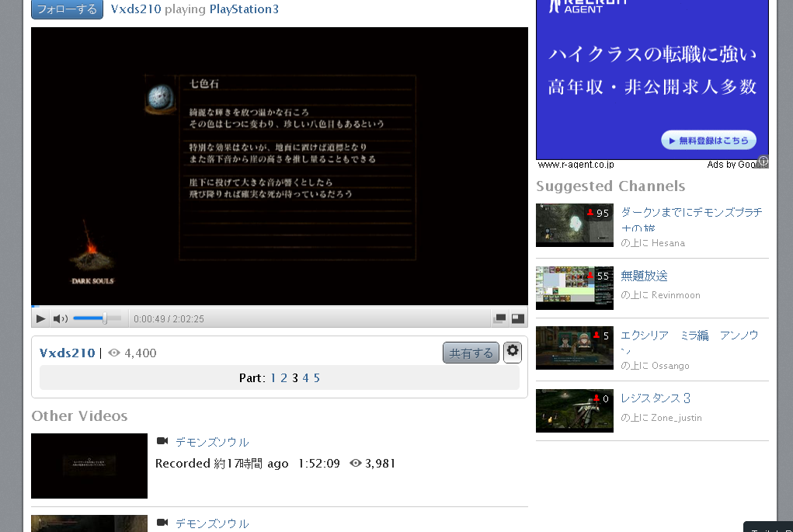Click the 共有する share button

(x=471, y=353)
